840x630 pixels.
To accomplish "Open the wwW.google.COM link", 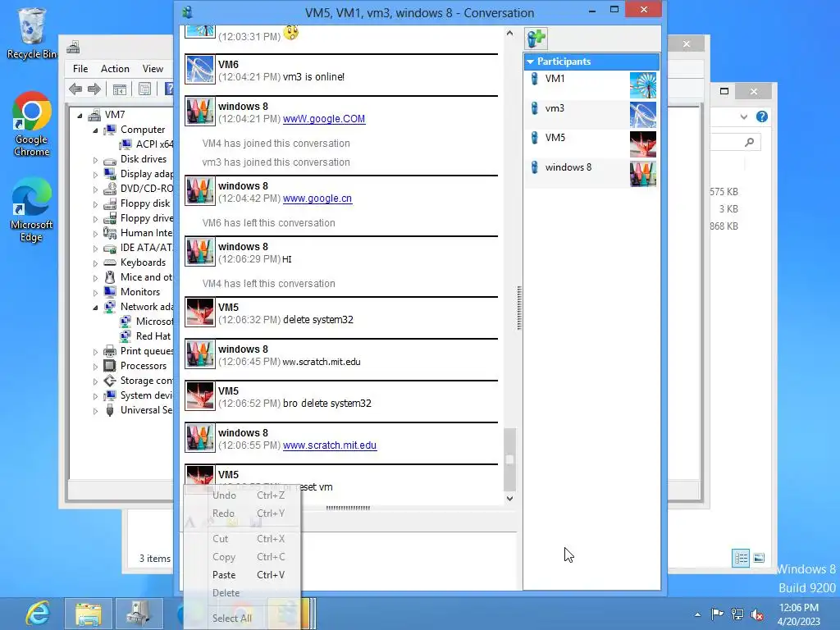I will point(324,119).
